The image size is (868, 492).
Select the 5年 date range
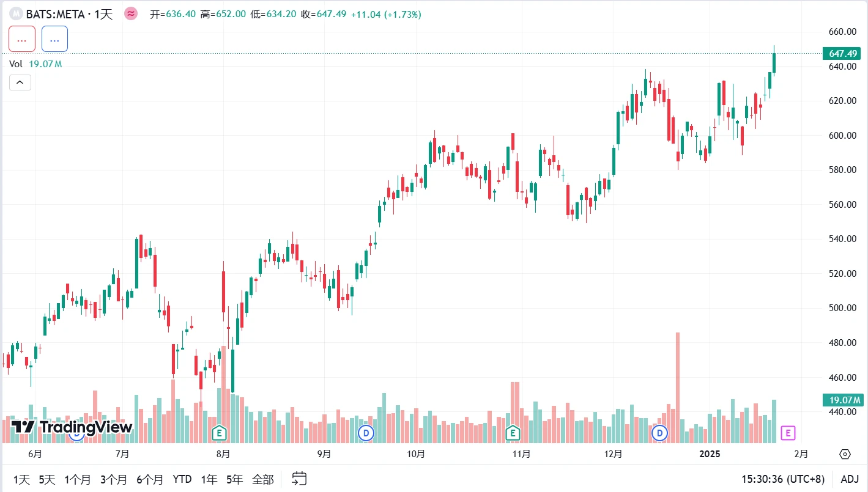[234, 479]
